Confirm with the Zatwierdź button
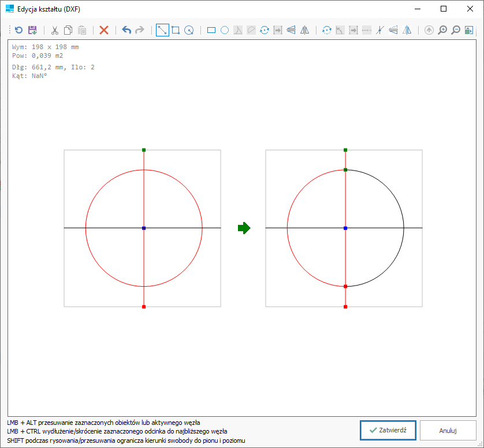 coord(388,430)
